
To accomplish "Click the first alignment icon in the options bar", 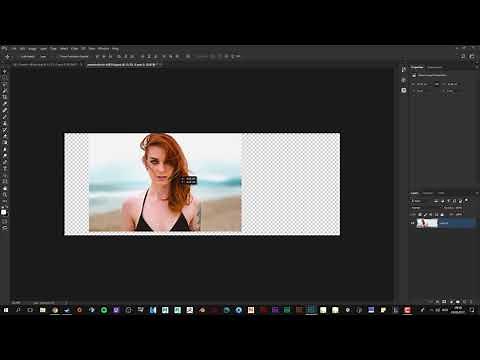I will click(x=98, y=57).
